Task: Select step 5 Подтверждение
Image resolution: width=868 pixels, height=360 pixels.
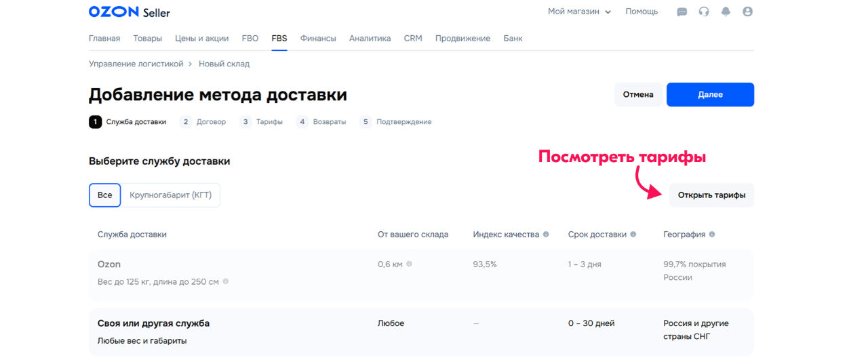Action: pyautogui.click(x=395, y=122)
